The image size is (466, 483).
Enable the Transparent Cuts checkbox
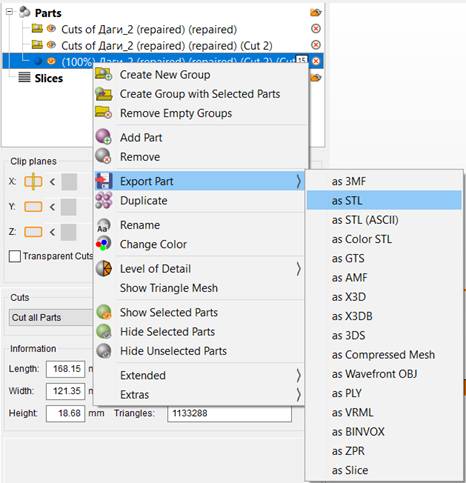pos(15,256)
